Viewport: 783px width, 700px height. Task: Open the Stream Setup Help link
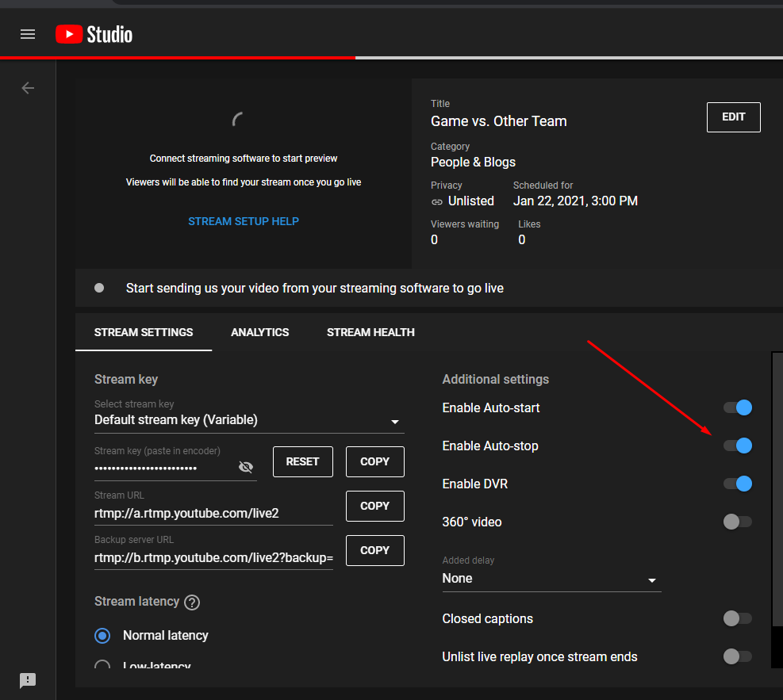pos(244,221)
